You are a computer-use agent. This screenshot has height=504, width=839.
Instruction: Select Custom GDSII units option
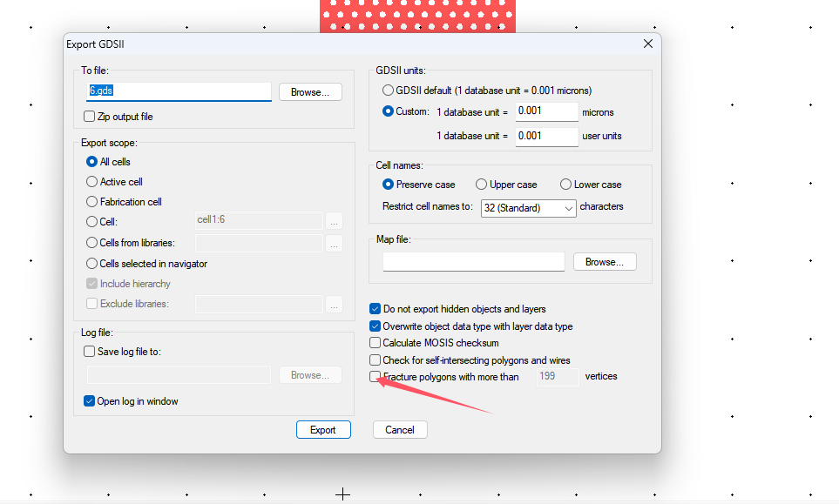point(388,111)
